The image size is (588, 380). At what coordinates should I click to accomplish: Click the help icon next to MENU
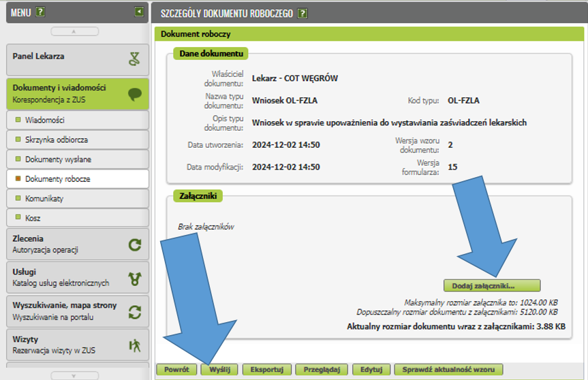(x=40, y=12)
